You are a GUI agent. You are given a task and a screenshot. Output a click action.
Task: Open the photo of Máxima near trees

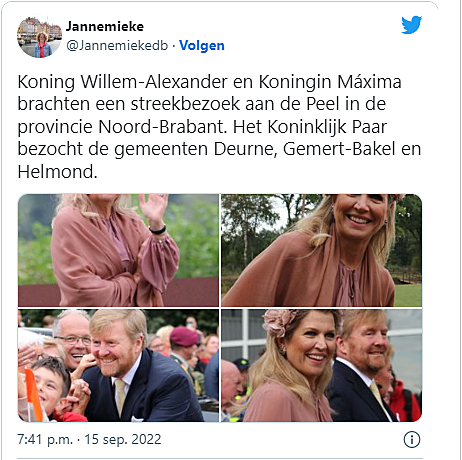[321, 250]
